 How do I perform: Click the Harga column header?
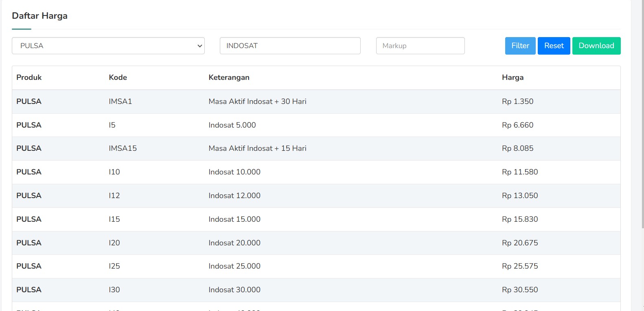(x=513, y=77)
